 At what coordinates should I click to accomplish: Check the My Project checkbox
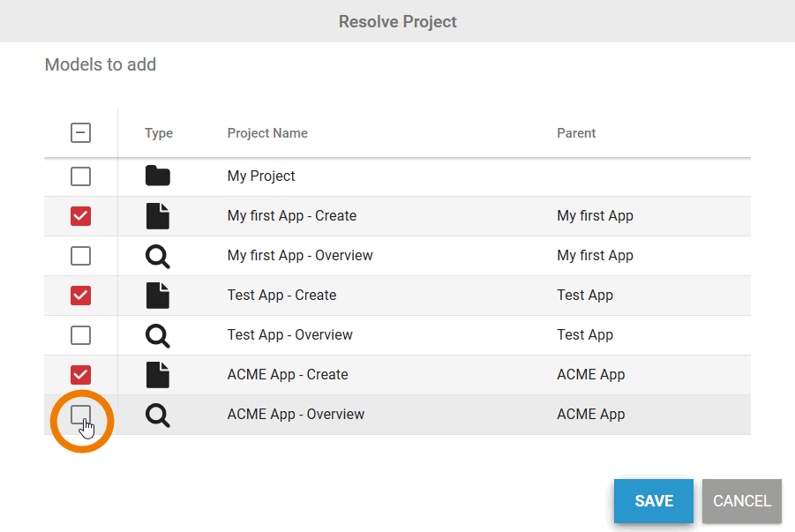(80, 176)
